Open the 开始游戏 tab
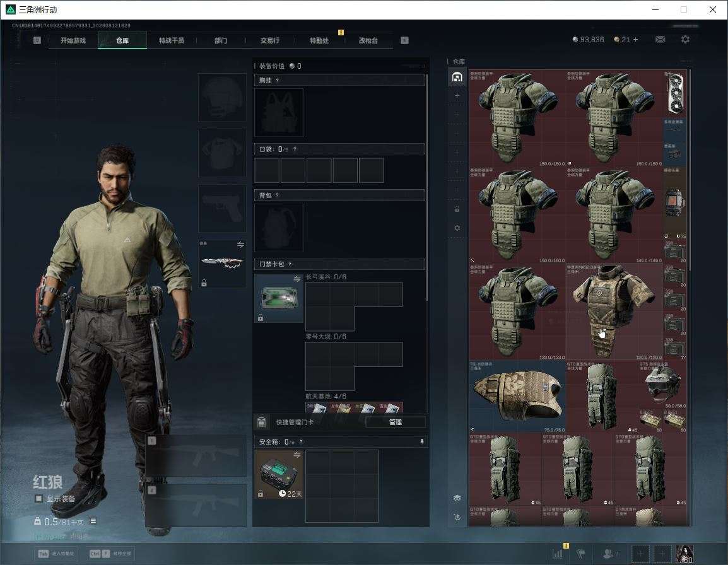The height and width of the screenshot is (565, 728). pos(73,40)
